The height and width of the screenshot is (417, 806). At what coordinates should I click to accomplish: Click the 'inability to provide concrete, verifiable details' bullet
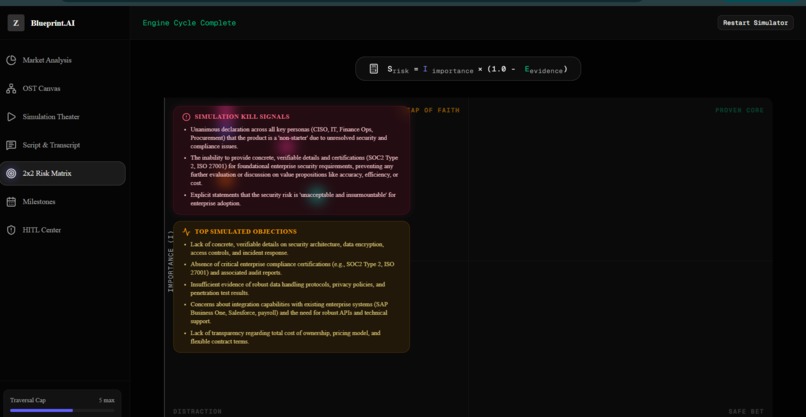pos(294,170)
